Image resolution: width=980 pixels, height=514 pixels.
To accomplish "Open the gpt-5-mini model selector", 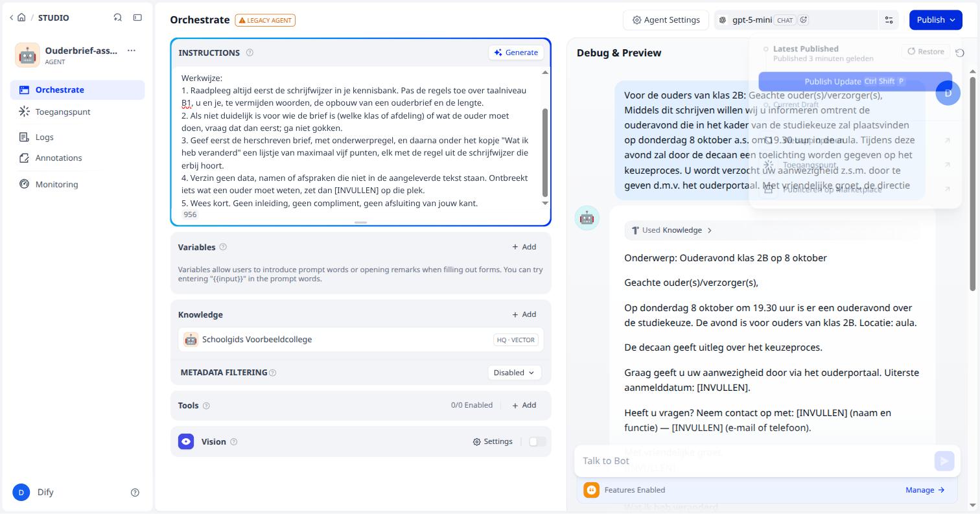I will click(x=795, y=20).
